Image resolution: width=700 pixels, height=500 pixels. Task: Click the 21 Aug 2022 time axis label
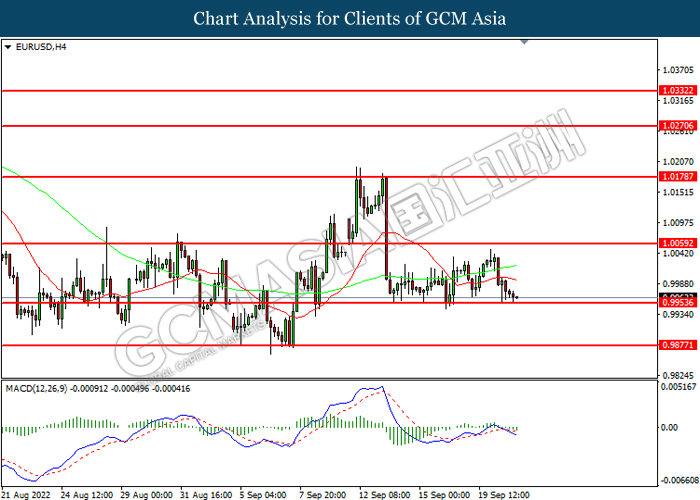click(x=26, y=495)
